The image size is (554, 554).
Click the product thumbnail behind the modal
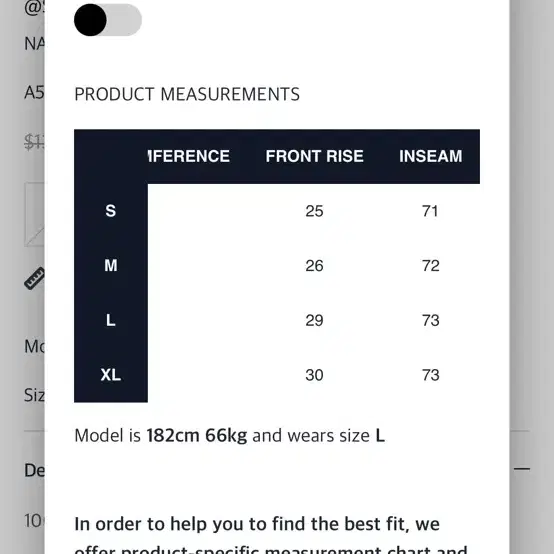34,214
